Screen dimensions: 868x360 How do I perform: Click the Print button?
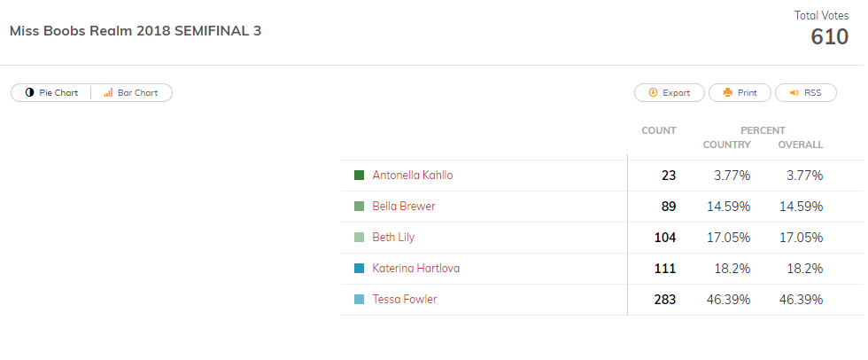click(x=740, y=93)
